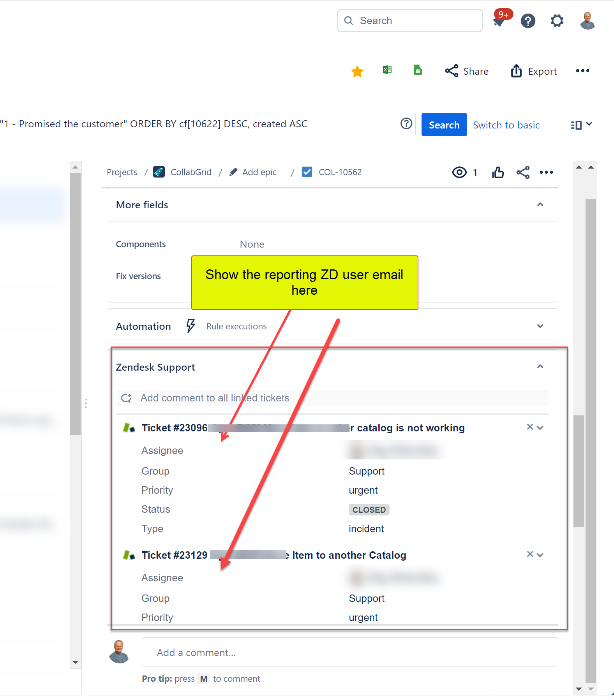The image size is (614, 700).
Task: Click the top Search box
Action: point(410,21)
